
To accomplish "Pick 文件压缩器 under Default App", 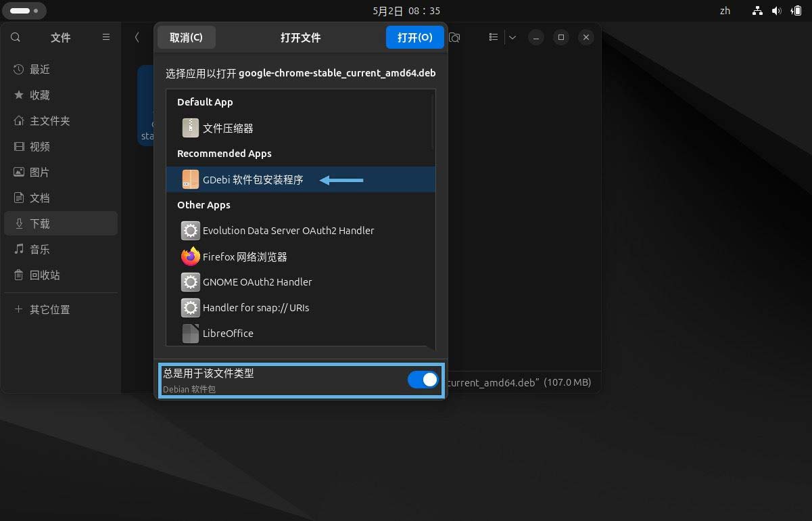I will point(229,128).
